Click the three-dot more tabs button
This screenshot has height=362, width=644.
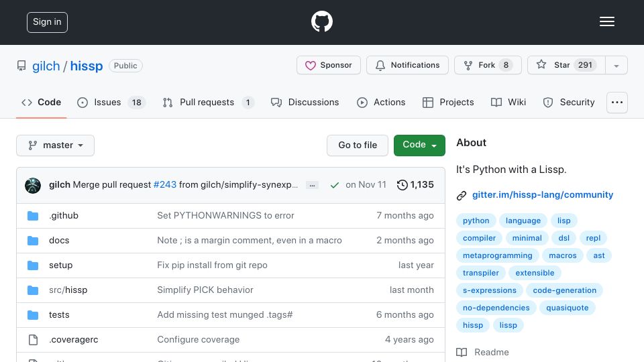(x=617, y=103)
